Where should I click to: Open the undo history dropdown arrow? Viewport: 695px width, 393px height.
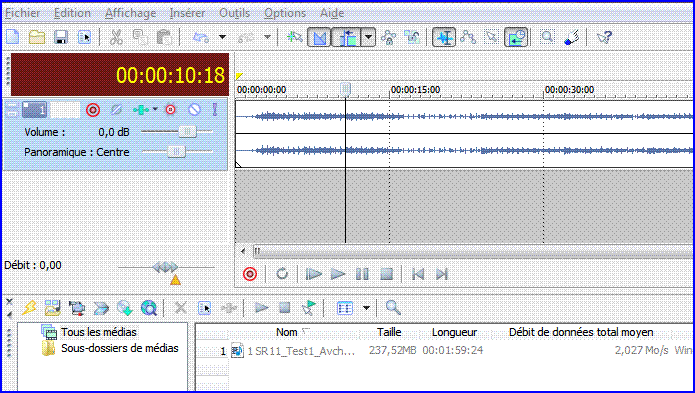(223, 37)
